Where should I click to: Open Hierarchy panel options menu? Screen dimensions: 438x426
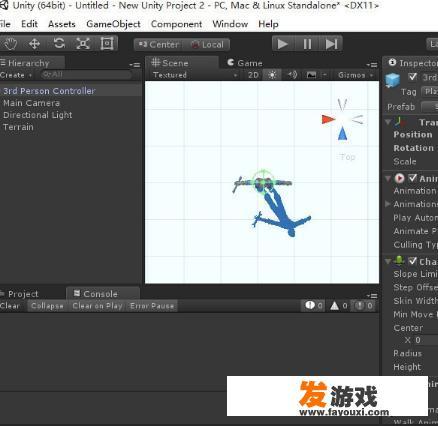[x=135, y=64]
